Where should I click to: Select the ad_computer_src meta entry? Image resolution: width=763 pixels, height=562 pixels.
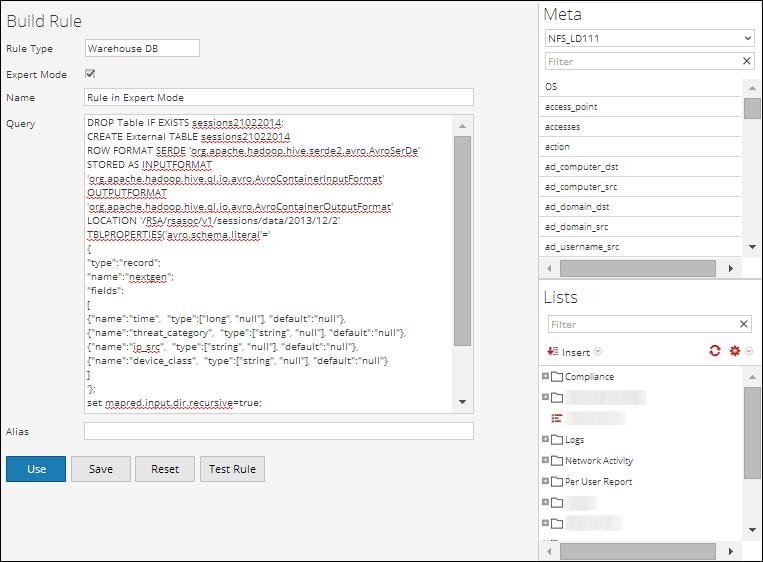coord(640,187)
